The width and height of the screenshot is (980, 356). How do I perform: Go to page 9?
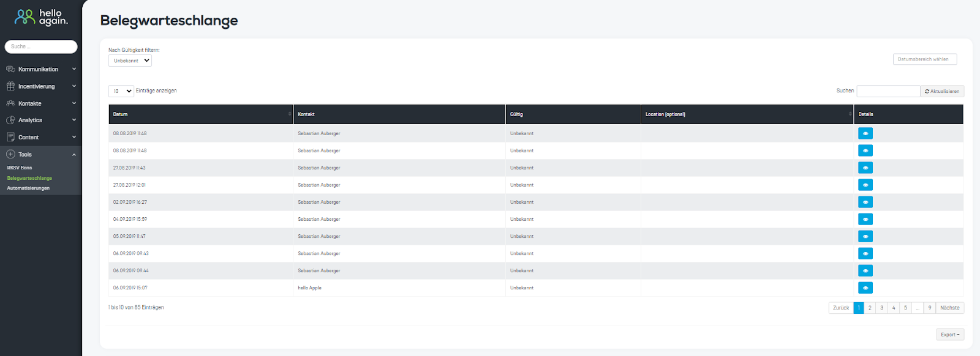coord(930,308)
